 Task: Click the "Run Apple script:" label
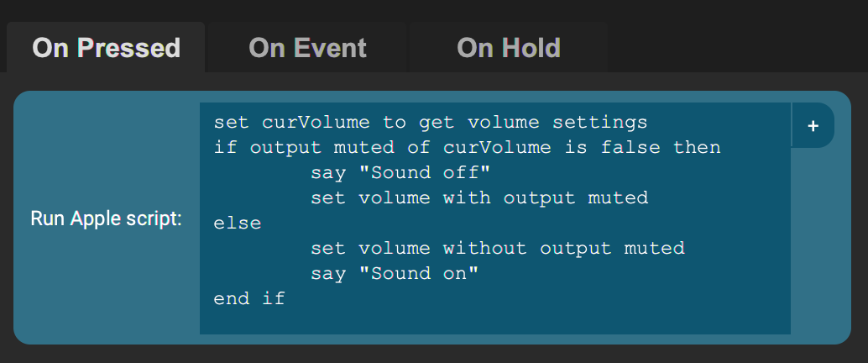click(106, 218)
